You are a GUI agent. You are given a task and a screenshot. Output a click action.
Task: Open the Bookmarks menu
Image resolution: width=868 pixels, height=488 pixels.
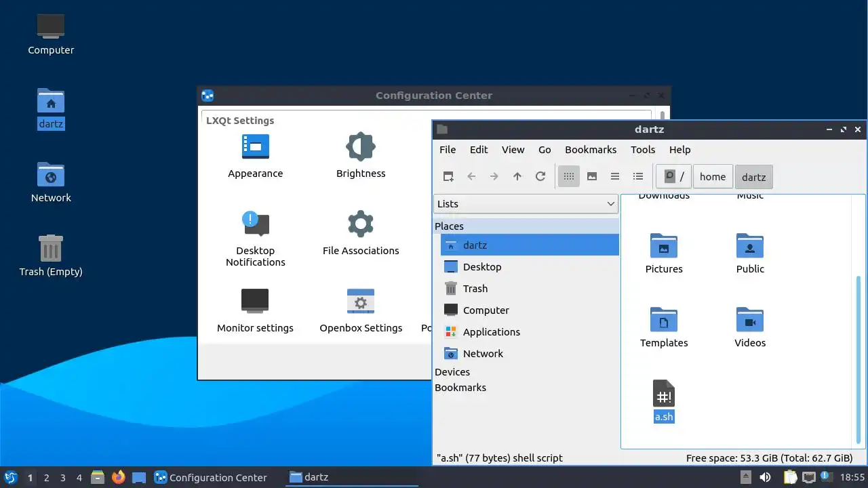coord(591,150)
